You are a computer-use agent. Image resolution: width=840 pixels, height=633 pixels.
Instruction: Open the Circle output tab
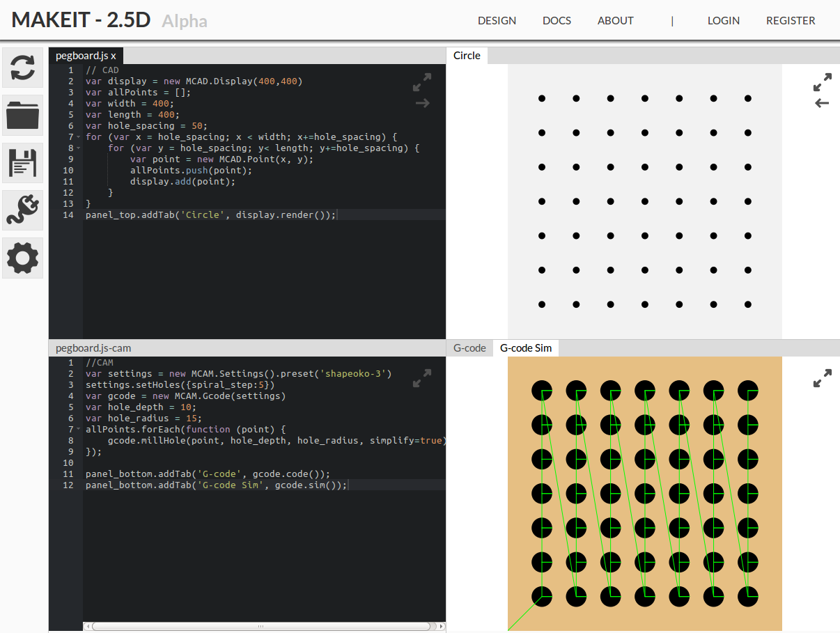click(x=466, y=55)
